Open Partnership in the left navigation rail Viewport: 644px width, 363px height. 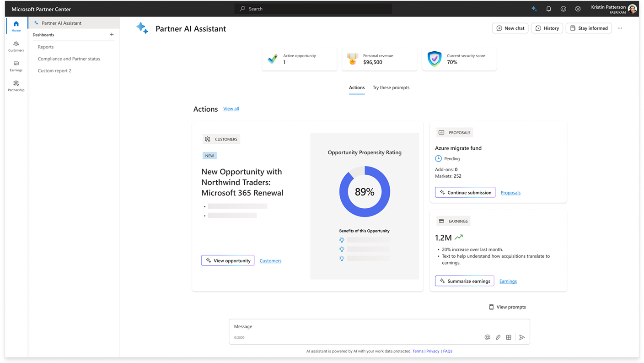point(16,86)
